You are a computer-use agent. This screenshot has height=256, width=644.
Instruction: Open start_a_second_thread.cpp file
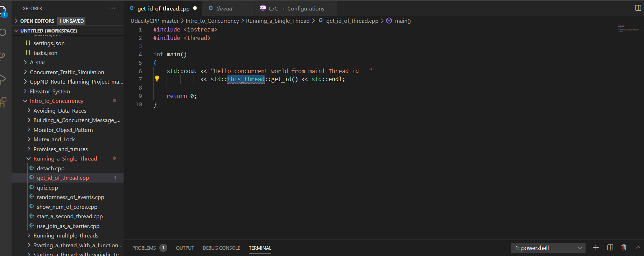click(x=70, y=216)
